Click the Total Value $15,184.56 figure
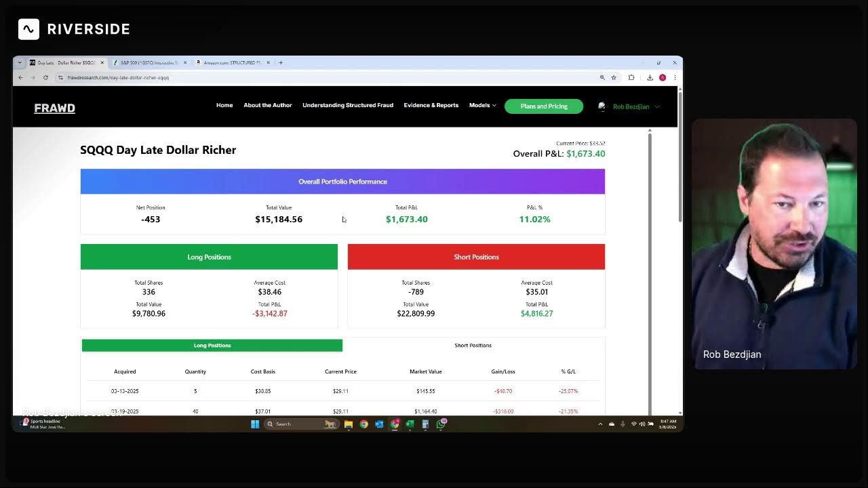This screenshot has height=488, width=868. pyautogui.click(x=279, y=220)
